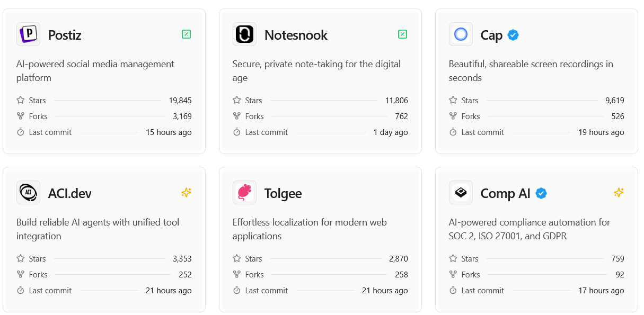Open the Postiz project title link

pos(65,35)
